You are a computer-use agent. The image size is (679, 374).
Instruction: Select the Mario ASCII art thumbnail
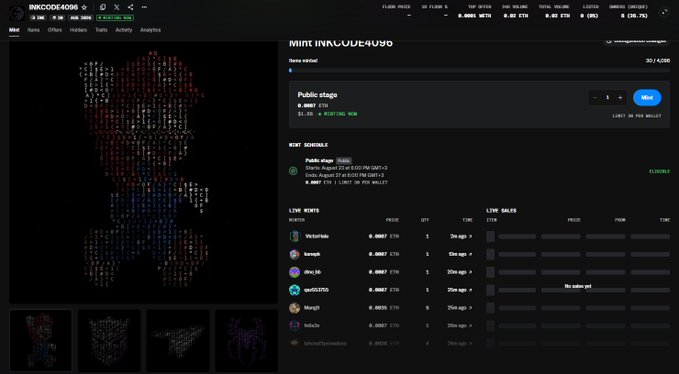tap(41, 340)
